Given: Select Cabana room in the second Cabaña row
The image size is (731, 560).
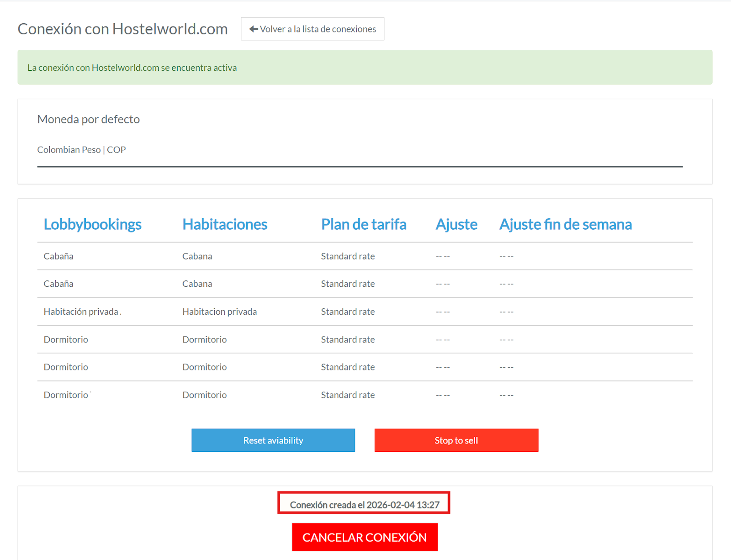Looking at the screenshot, I should pos(197,284).
